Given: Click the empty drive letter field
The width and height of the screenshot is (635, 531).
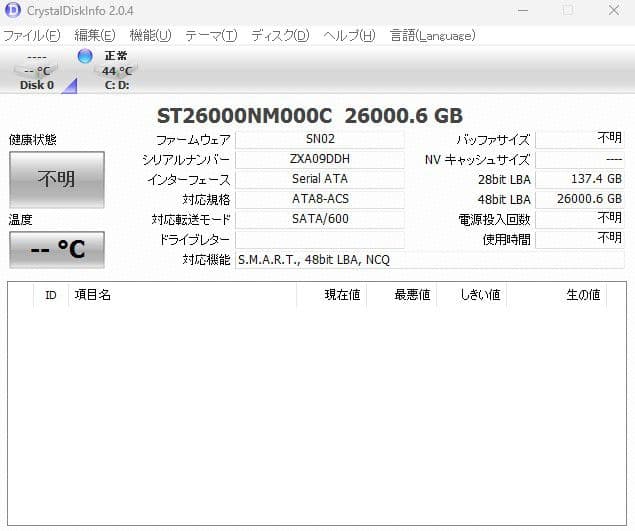Looking at the screenshot, I should click(x=320, y=239).
